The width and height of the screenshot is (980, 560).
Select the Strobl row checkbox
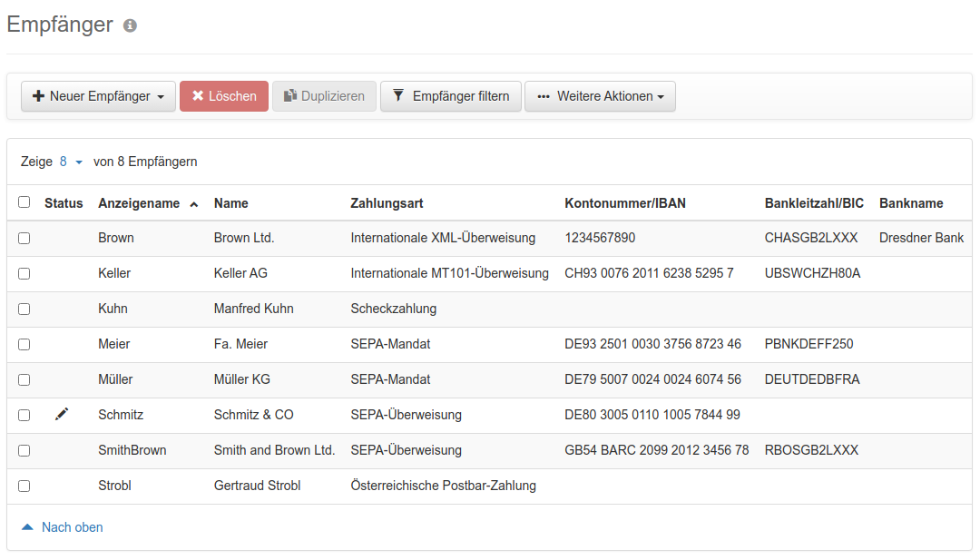(24, 486)
